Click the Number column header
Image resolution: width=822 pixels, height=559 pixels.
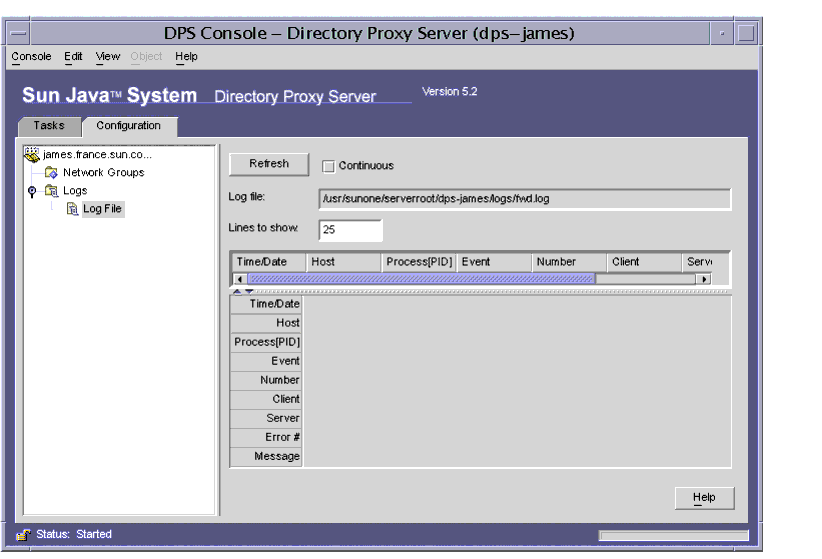pyautogui.click(x=569, y=262)
